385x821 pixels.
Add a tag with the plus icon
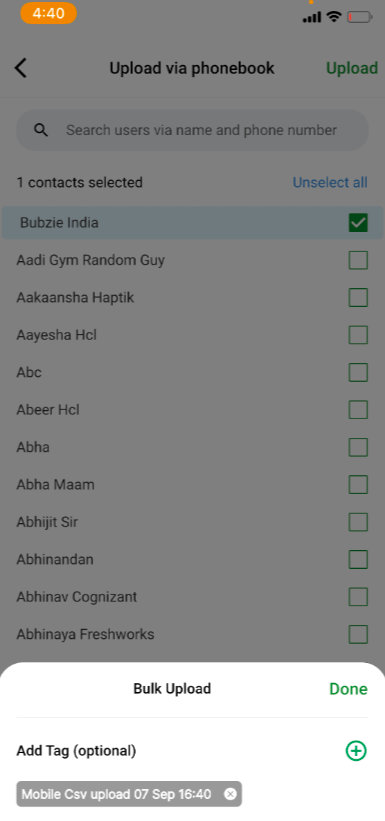(x=356, y=751)
